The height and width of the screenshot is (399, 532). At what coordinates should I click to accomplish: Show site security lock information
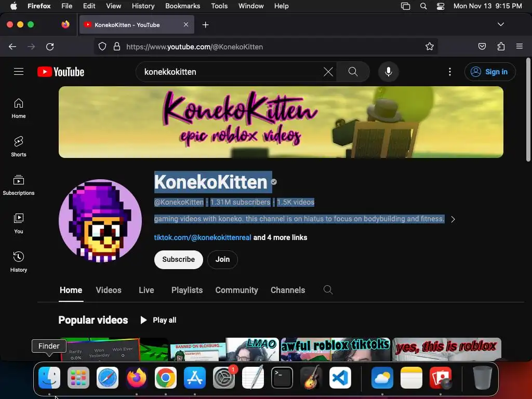(117, 46)
